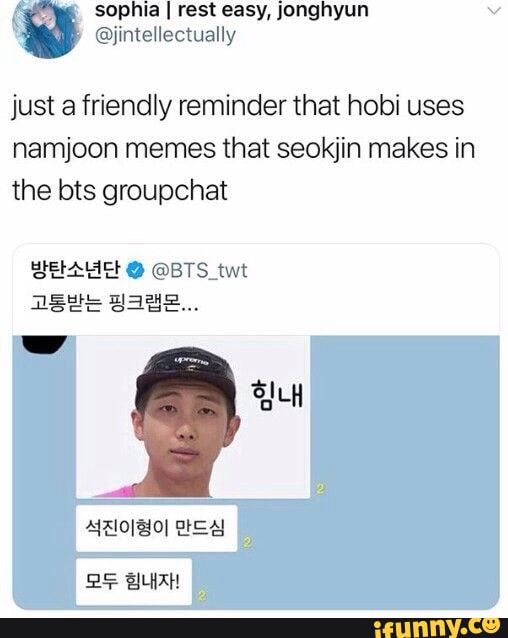The image size is (508, 638).
Task: Click the unread count beside the meme image
Action: (320, 489)
